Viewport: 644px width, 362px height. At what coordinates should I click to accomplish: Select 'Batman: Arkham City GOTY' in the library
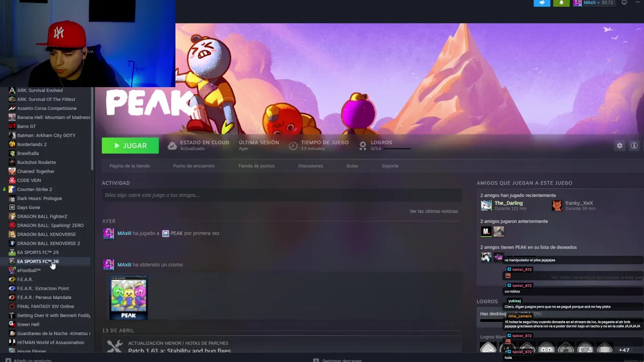tap(45, 135)
